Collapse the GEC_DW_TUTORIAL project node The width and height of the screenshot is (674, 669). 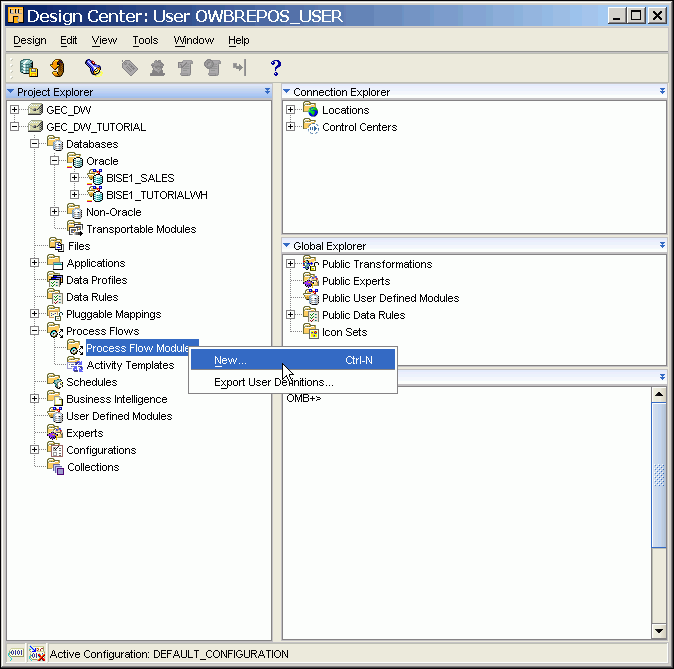pos(14,127)
